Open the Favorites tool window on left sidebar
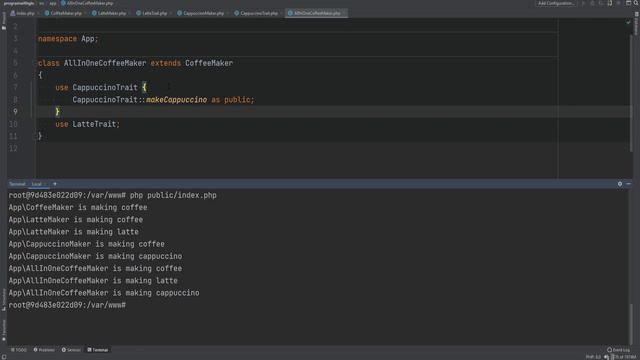 point(4,330)
